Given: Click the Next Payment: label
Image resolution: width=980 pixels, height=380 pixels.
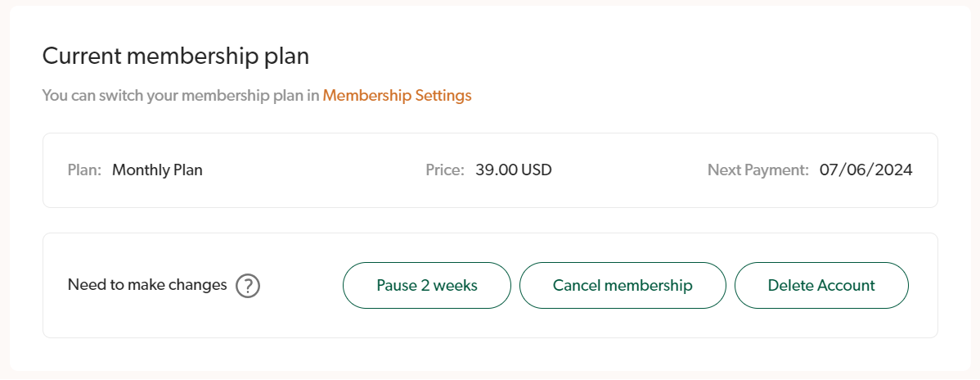Looking at the screenshot, I should (x=758, y=170).
